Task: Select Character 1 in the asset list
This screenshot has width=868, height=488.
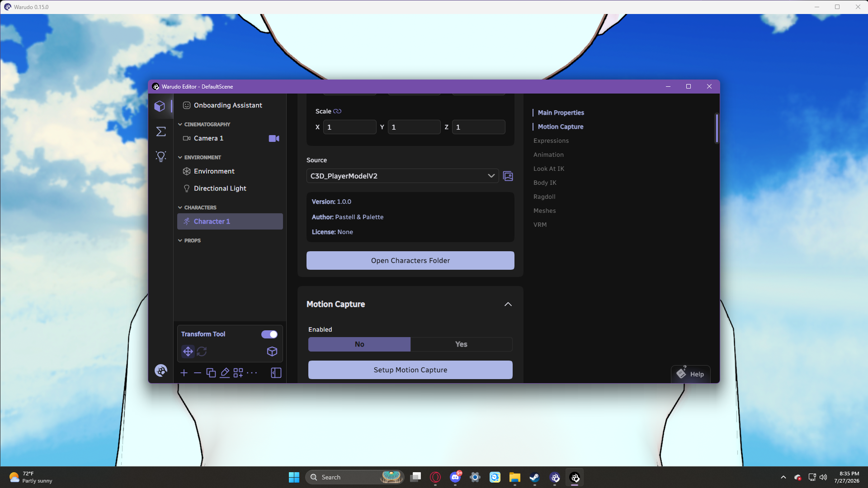Action: pyautogui.click(x=230, y=221)
